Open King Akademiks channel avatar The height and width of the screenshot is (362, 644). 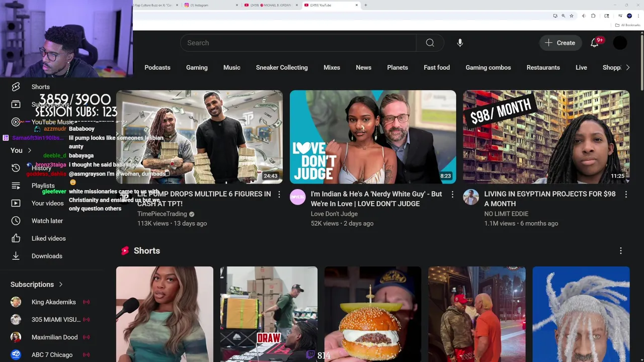[16, 302]
